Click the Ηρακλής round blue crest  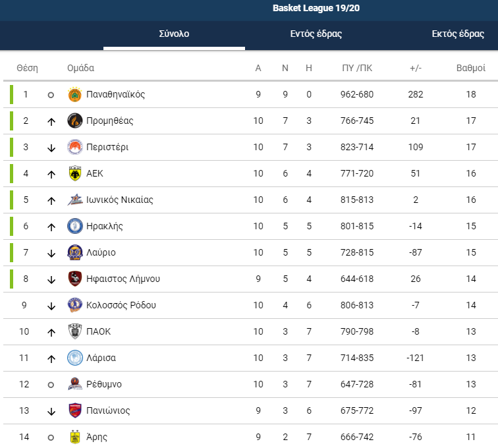(75, 226)
